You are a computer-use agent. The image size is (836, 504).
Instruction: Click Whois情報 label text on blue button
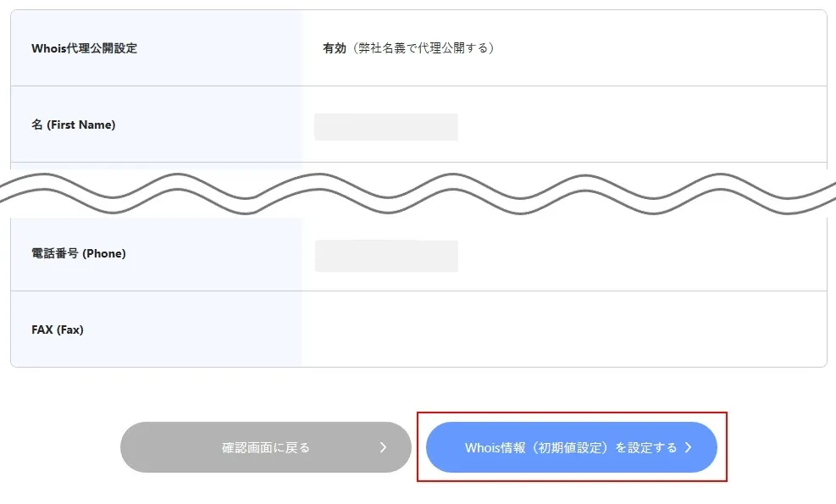pos(496,447)
